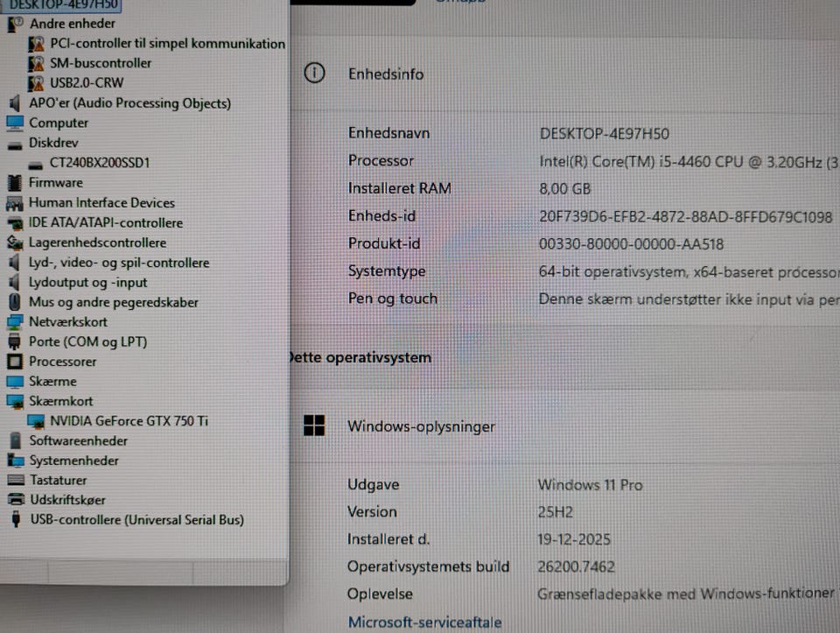Screen dimensions: 840x633
Task: Select the SM-buscontroller device
Action: click(x=101, y=63)
